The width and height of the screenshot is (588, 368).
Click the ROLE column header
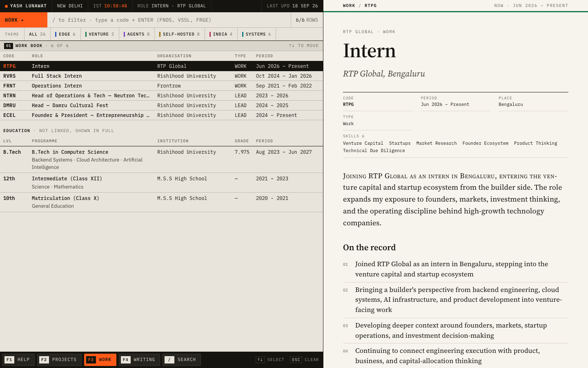pyautogui.click(x=38, y=56)
